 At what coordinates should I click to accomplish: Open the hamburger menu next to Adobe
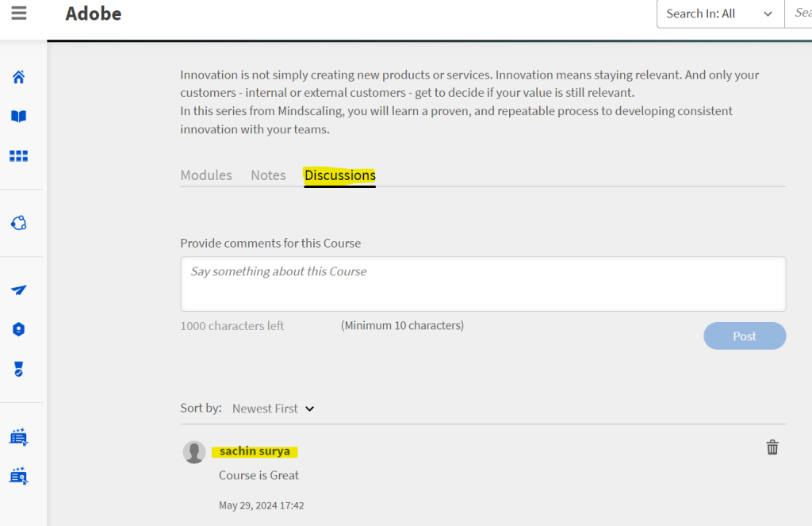click(x=18, y=12)
